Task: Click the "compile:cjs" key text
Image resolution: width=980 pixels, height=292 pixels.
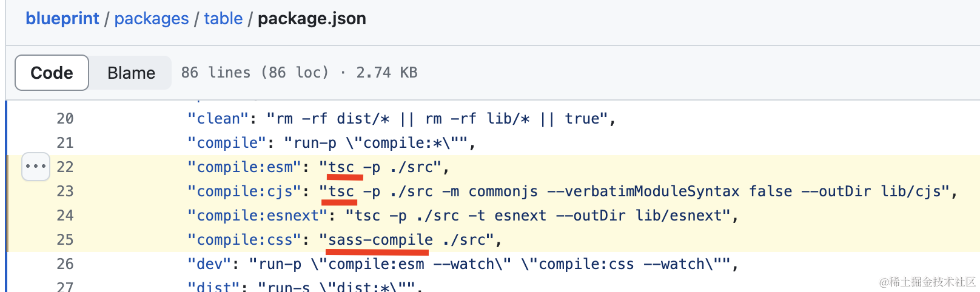Action: click(244, 191)
